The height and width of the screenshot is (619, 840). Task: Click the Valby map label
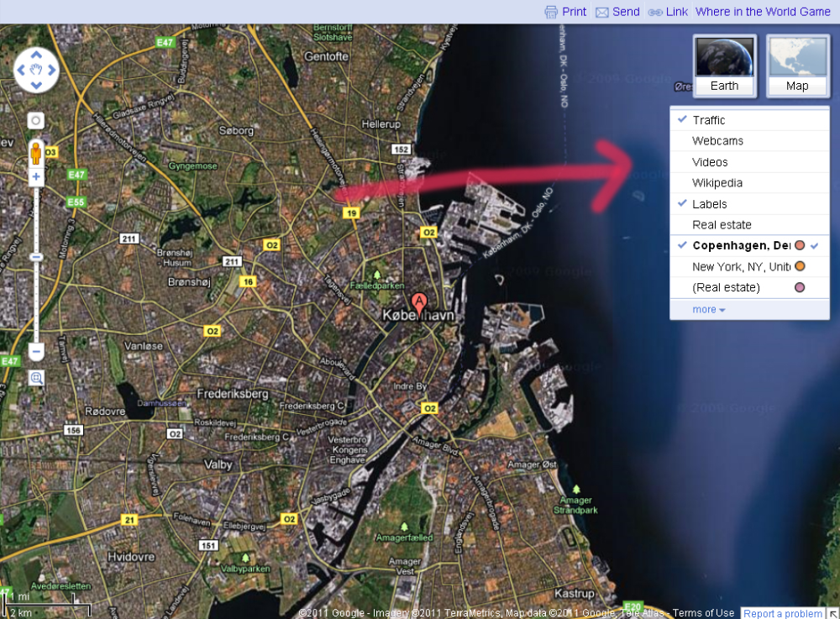click(218, 464)
